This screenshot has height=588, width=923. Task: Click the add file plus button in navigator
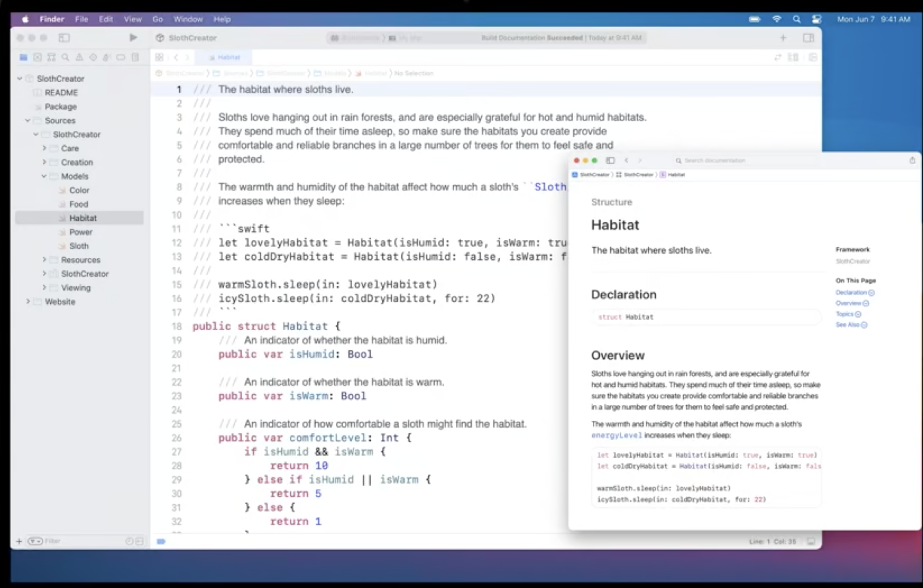coord(19,541)
